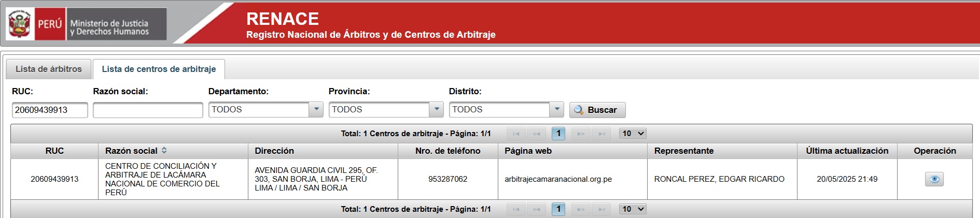
Task: Click arbitrajecamaranacional.org.pe web page text
Action: click(x=558, y=179)
